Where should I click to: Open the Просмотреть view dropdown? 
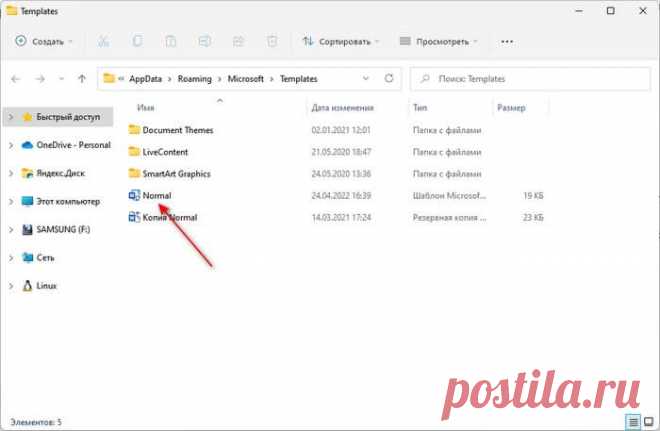click(x=439, y=41)
